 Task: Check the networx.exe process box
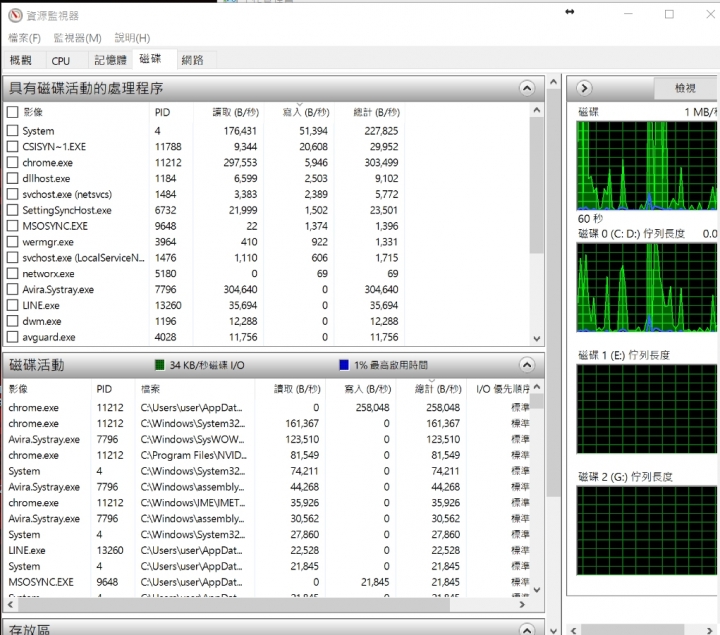13,273
